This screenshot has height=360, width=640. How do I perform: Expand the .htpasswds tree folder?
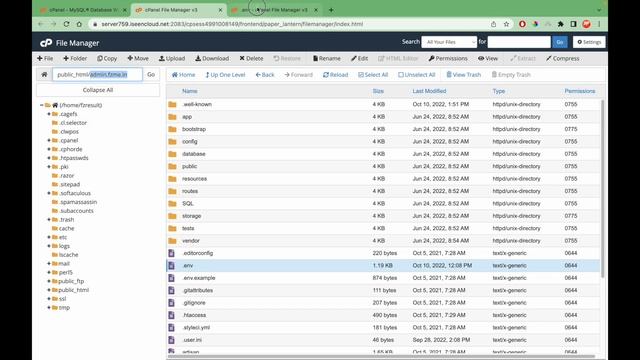pos(49,158)
